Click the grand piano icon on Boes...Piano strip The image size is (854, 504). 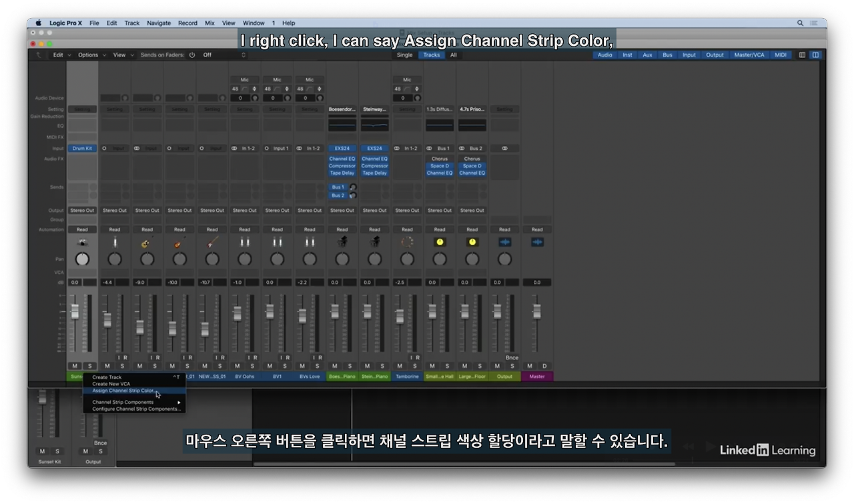click(x=342, y=243)
